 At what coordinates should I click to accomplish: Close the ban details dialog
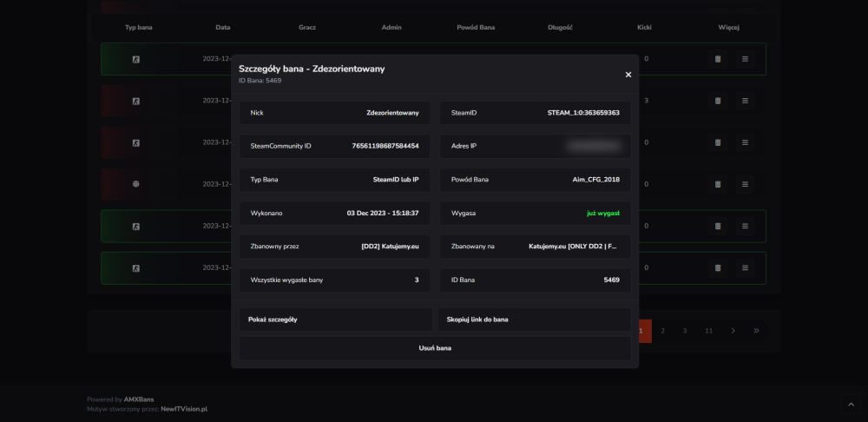click(628, 75)
